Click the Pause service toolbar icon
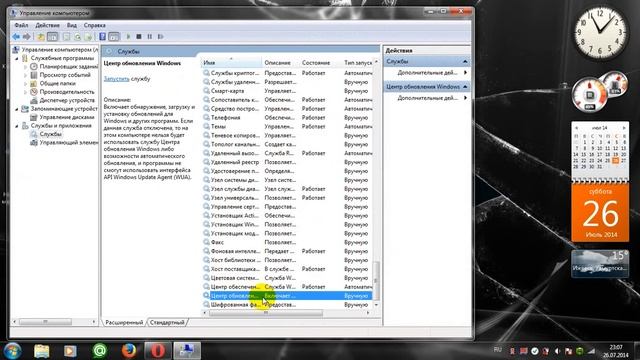This screenshot has height=360, width=640. tap(149, 37)
